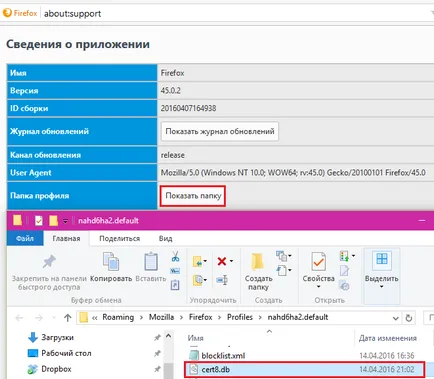Switch to the Поделиться ribbon tab
The width and height of the screenshot is (434, 379).
[119, 238]
